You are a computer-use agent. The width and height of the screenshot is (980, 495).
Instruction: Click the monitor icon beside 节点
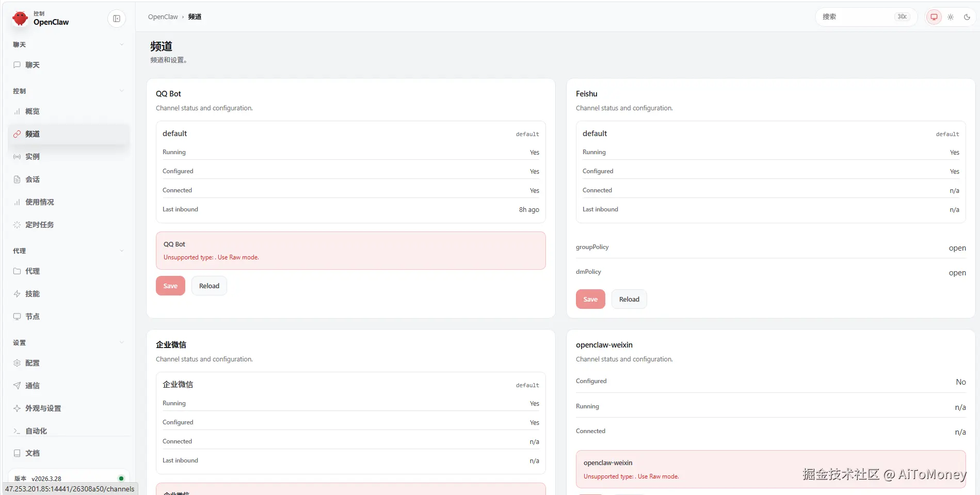coord(17,317)
